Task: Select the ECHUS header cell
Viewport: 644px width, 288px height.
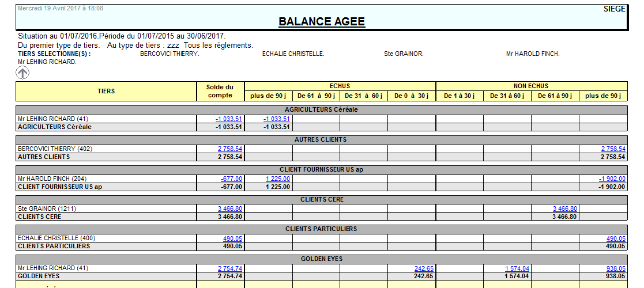Action: 340,86
